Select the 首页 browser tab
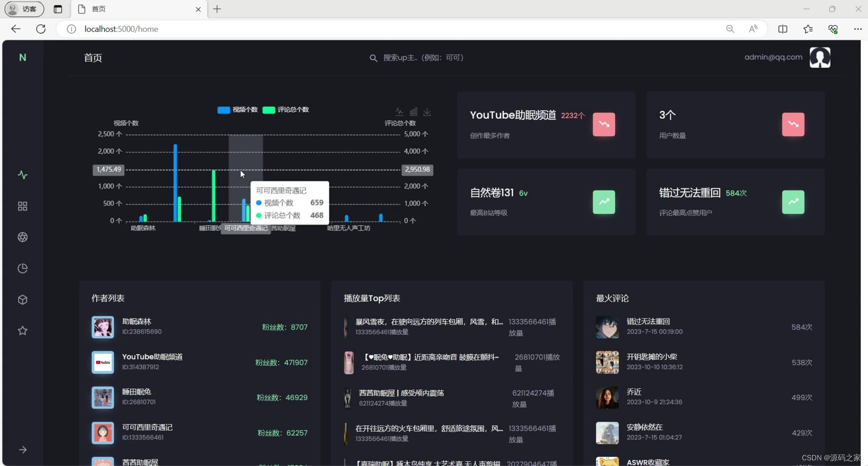The image size is (868, 466). point(139,9)
